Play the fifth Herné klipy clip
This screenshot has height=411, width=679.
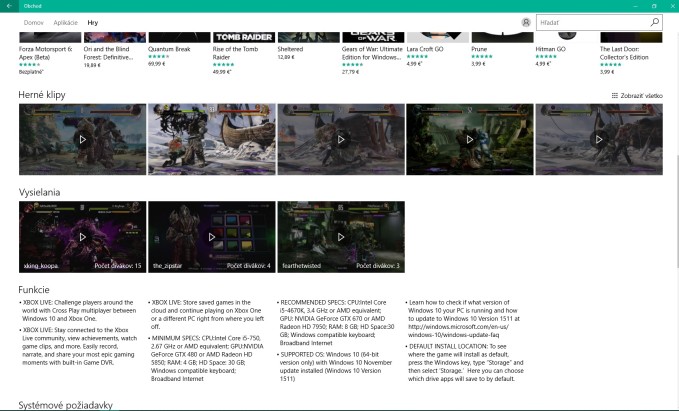599,139
